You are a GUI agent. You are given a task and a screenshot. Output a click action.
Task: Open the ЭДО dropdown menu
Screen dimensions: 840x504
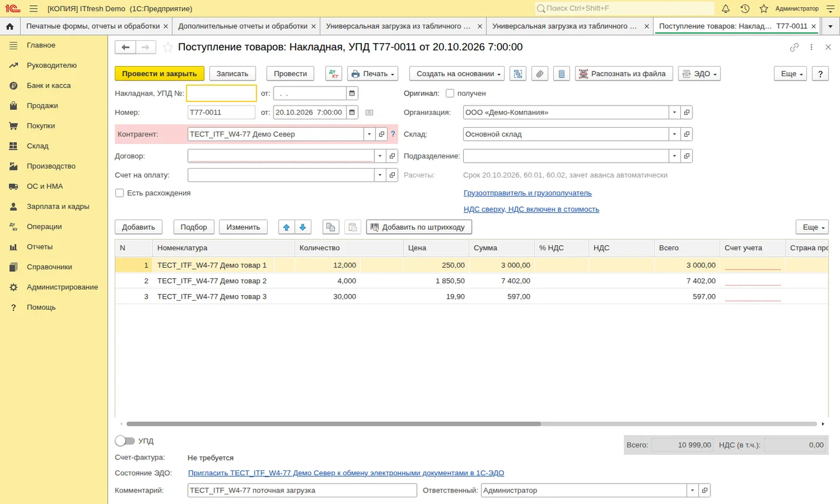coord(699,73)
